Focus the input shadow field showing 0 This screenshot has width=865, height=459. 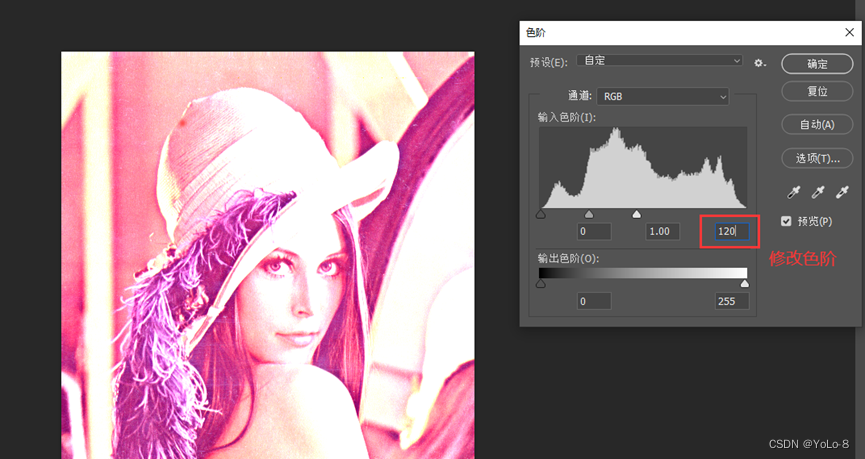coord(594,231)
